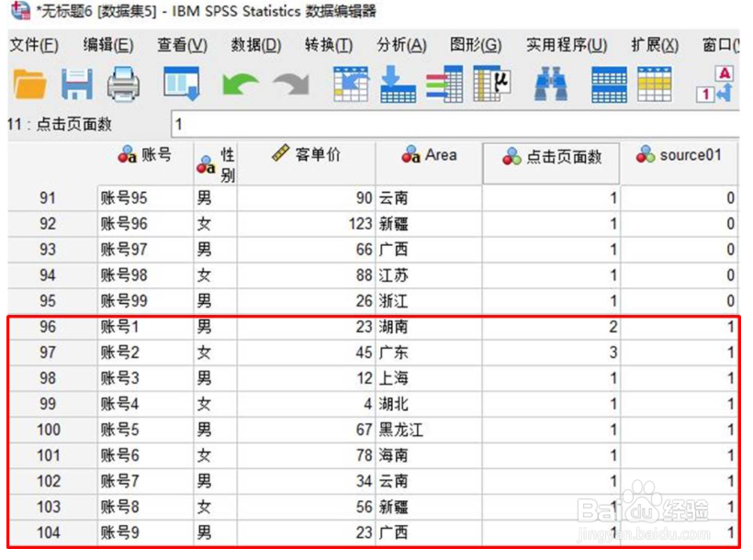This screenshot has width=753, height=560.
Task: Open the 分析(A) menu
Action: click(x=401, y=45)
